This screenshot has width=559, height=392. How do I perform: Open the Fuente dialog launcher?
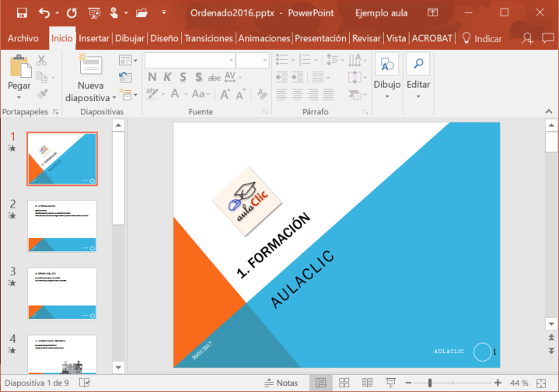pos(265,112)
